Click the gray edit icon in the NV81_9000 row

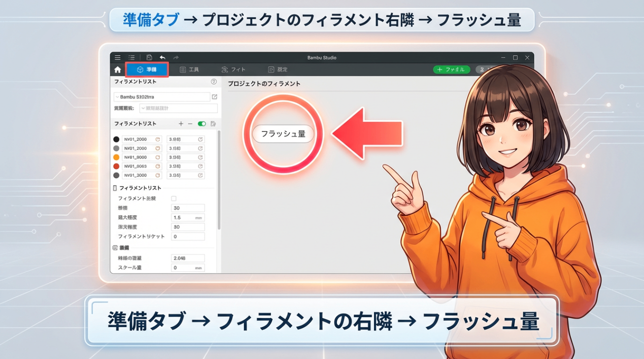[x=201, y=157]
